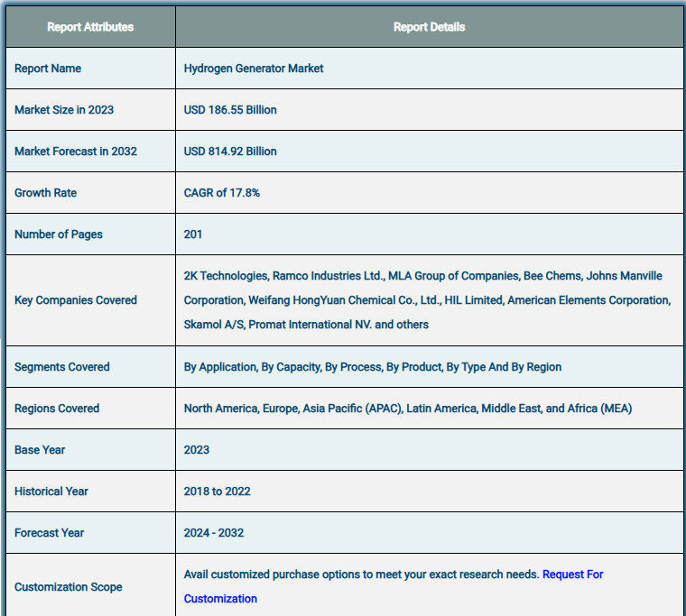Select the 'North America, Europe' regions text
Screen dimensions: 686x616
(x=408, y=409)
